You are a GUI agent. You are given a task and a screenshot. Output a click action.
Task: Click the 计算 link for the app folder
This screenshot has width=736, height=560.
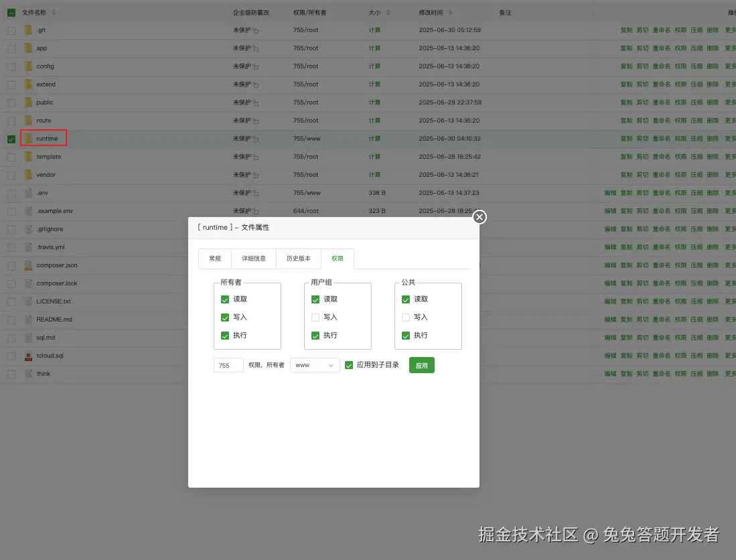pyautogui.click(x=374, y=48)
